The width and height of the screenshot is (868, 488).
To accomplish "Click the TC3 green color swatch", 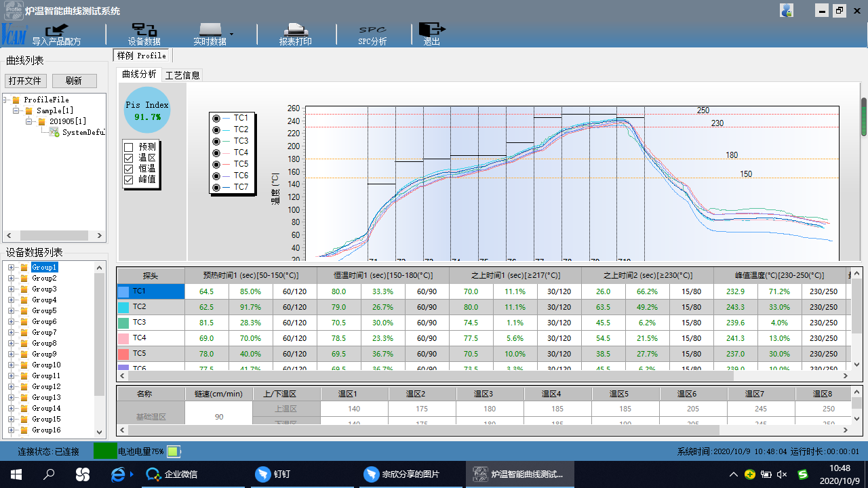I will pos(123,323).
